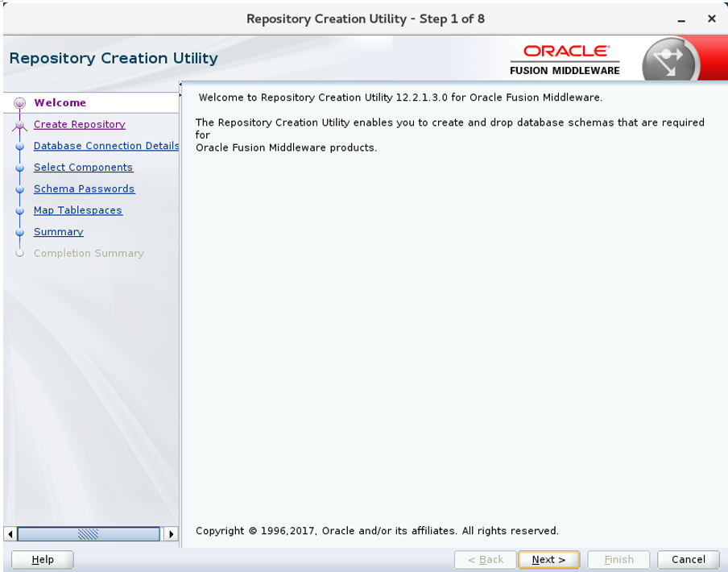Click the sidebar horizontal scrollbar thumb
The image size is (728, 572).
[89, 534]
